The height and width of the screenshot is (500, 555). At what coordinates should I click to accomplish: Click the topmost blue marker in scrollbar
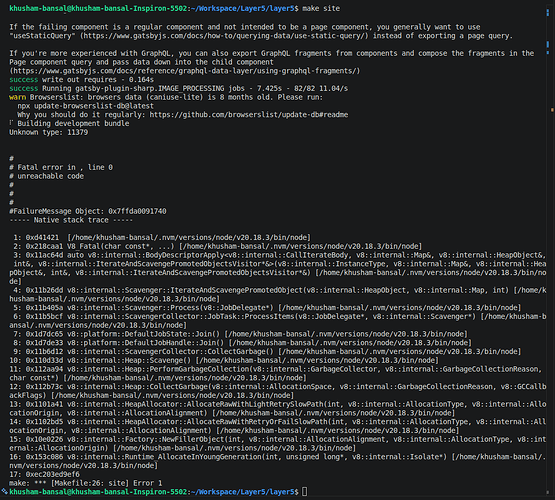click(x=548, y=12)
